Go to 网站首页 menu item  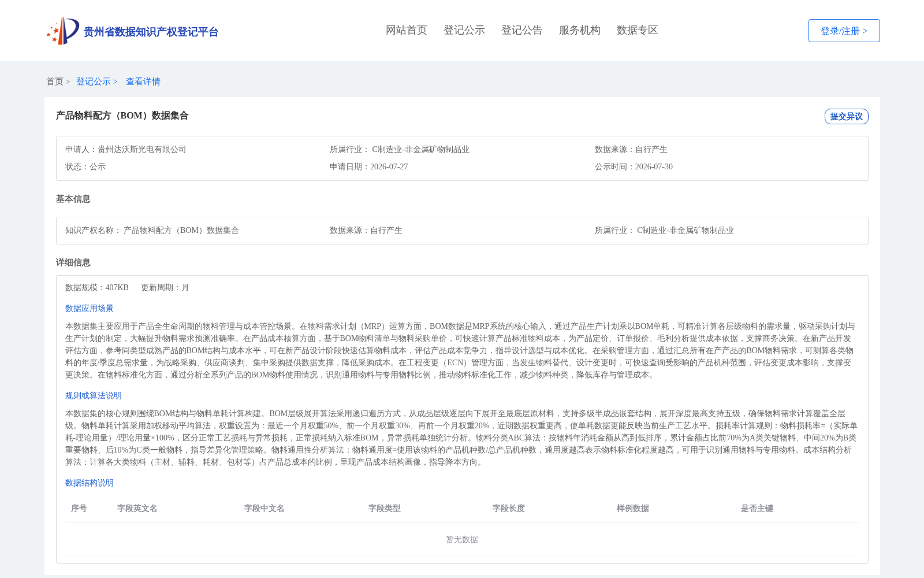coord(407,30)
